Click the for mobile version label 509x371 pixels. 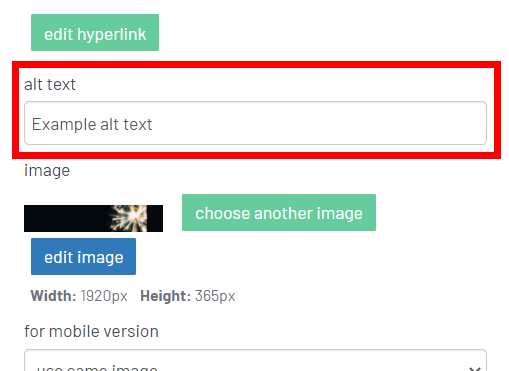(91, 331)
